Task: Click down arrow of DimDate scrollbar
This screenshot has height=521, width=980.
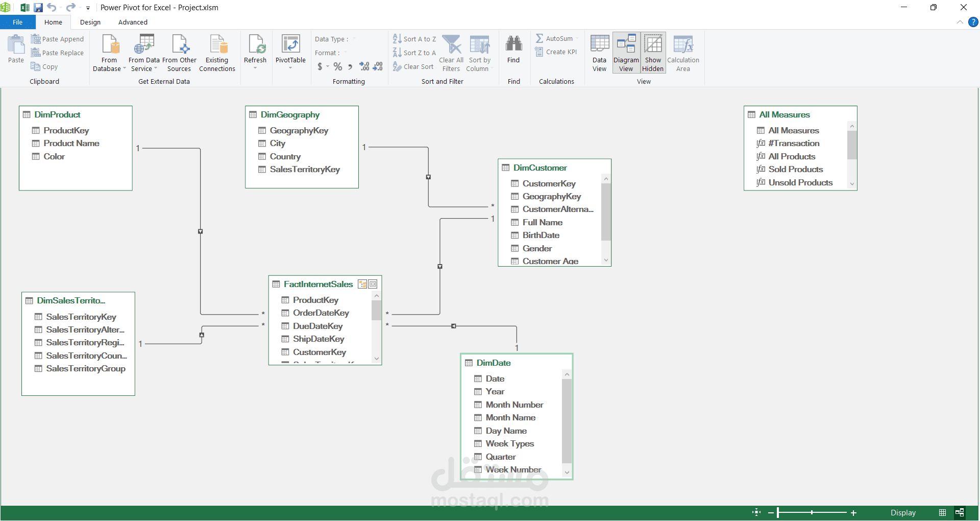Action: [x=567, y=472]
